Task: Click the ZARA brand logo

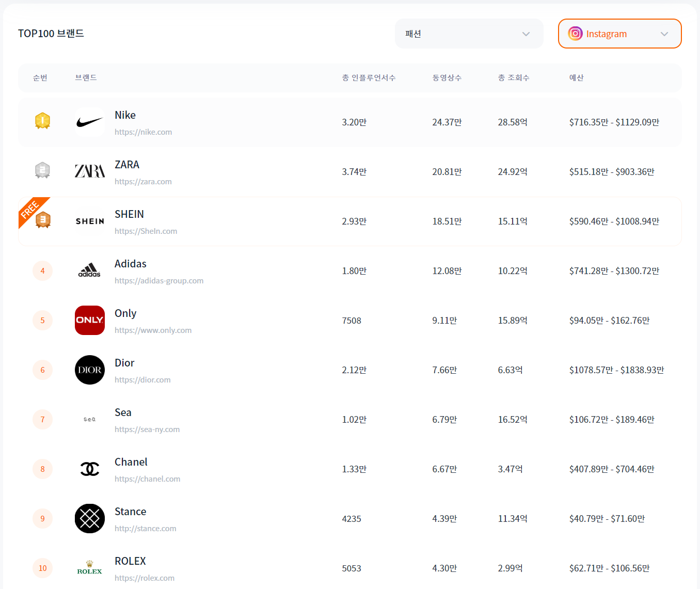Action: [x=90, y=172]
